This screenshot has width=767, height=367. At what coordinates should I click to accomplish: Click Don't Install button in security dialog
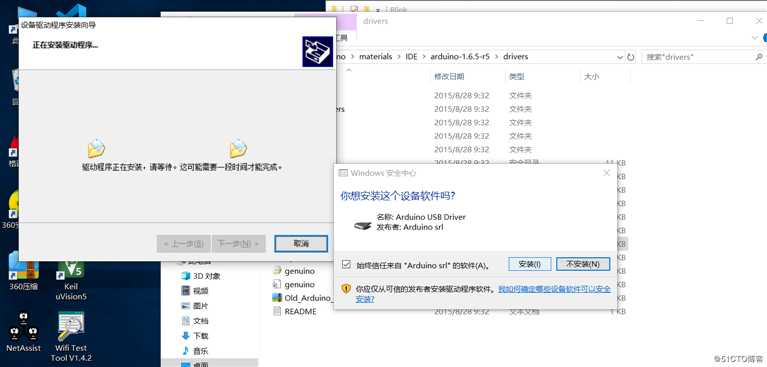coord(583,264)
